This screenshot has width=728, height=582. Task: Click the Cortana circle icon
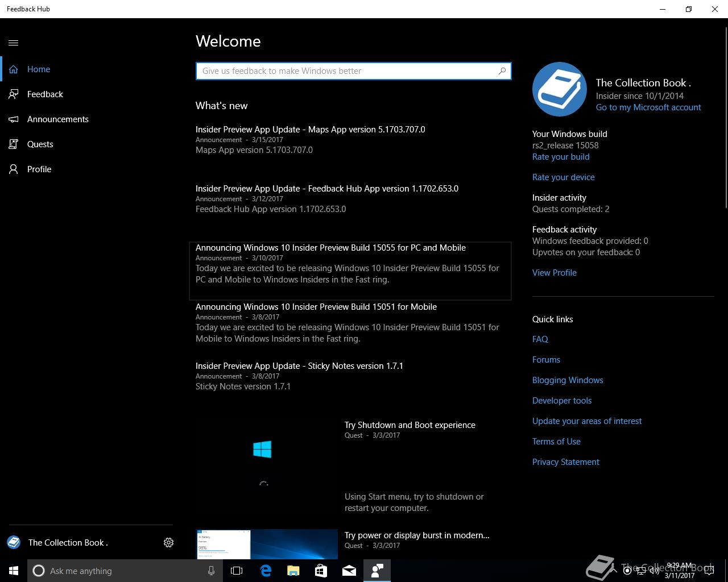(39, 571)
